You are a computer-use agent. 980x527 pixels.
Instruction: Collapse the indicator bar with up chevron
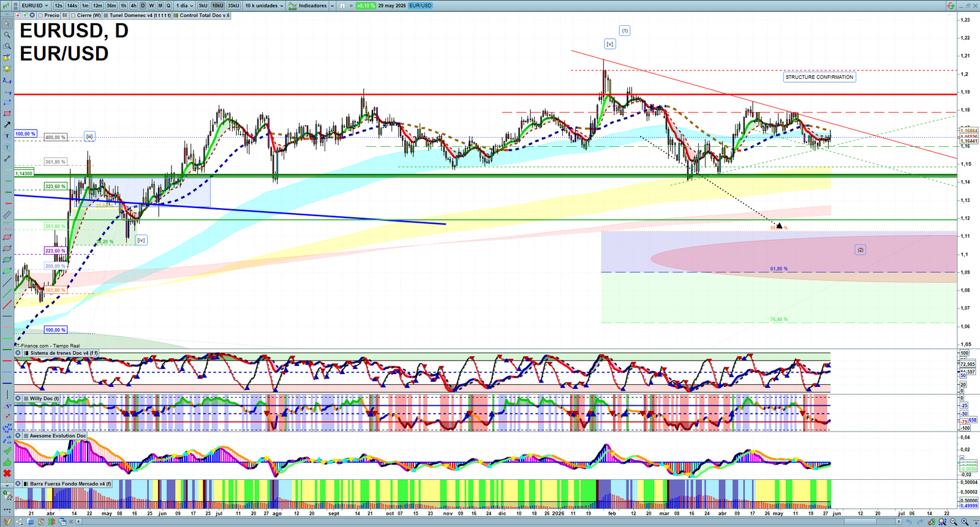(x=7, y=15)
